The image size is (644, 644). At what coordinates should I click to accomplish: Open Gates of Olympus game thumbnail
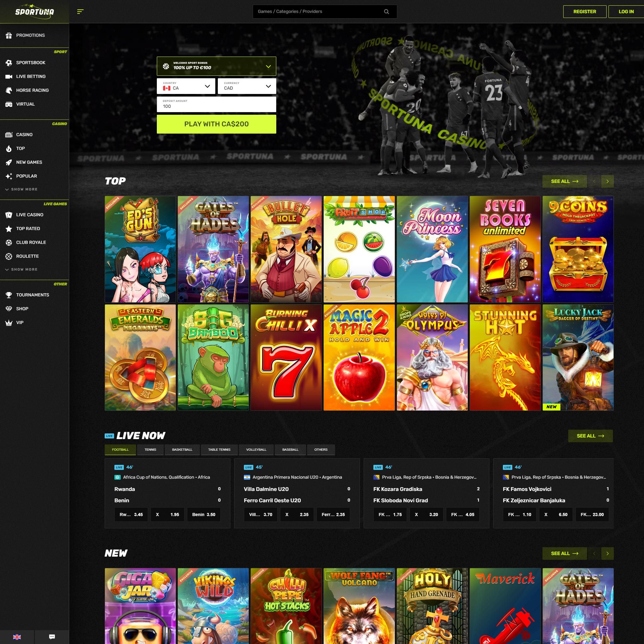click(x=432, y=357)
